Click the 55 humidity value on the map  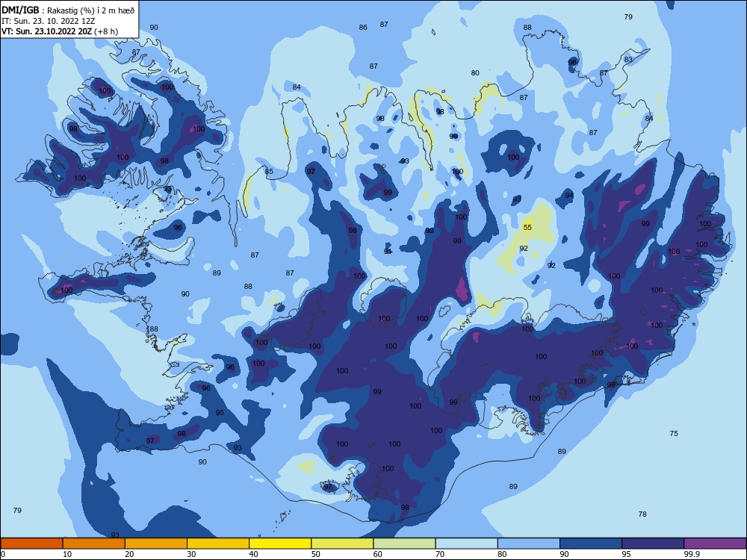[x=527, y=227]
